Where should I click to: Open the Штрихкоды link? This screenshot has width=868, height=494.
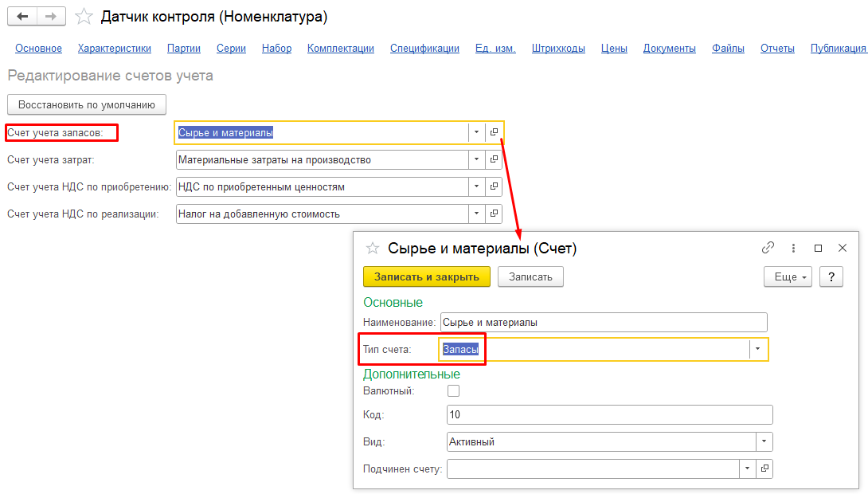point(558,48)
